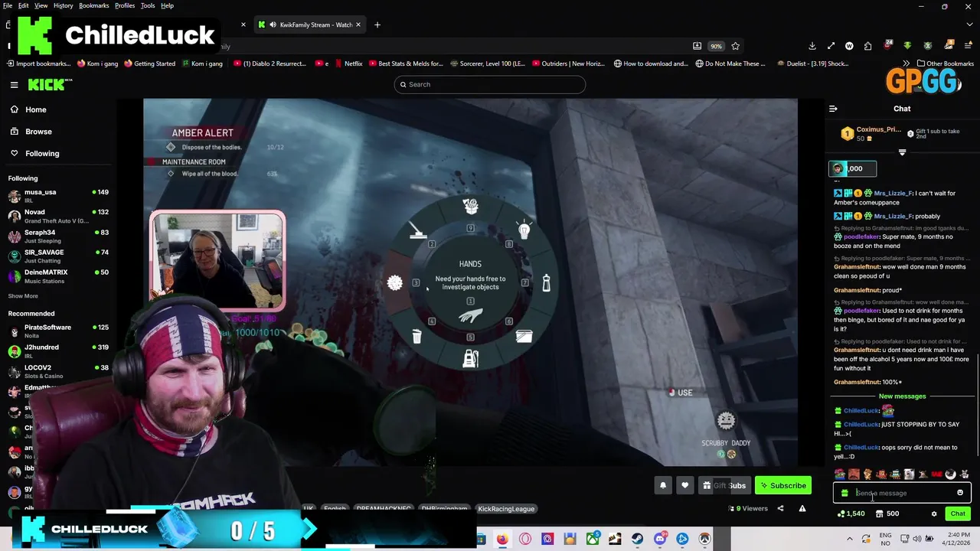Show more bookmarks chevron
The height and width of the screenshot is (551, 980).
[x=906, y=64]
